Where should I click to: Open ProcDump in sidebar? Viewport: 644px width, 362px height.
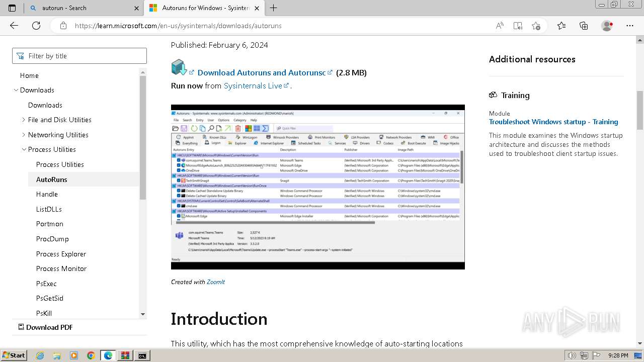click(52, 239)
